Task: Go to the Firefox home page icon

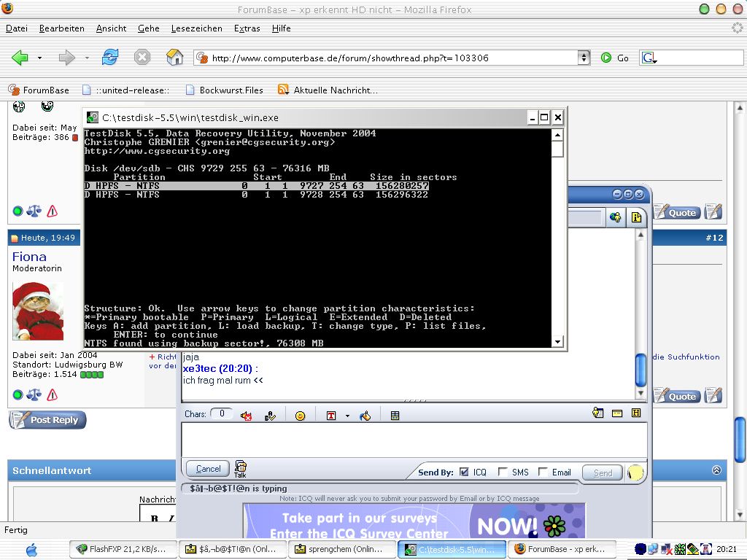Action: click(x=175, y=57)
